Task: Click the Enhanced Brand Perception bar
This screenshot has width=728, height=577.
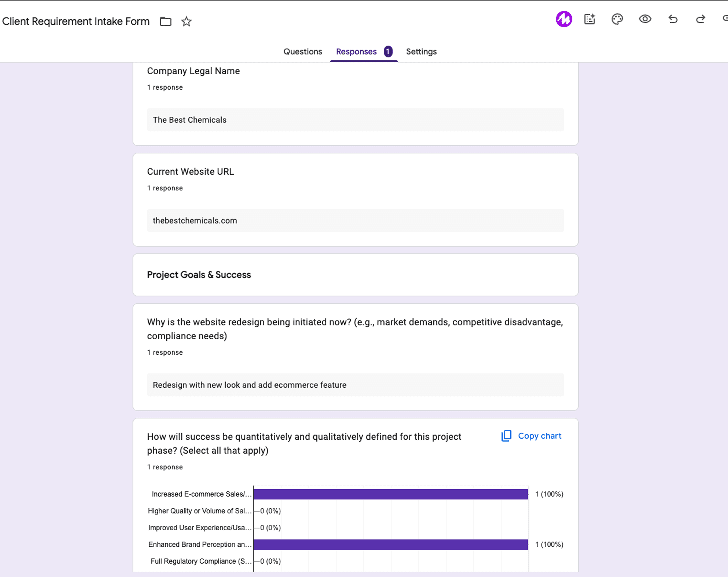Action: point(390,544)
